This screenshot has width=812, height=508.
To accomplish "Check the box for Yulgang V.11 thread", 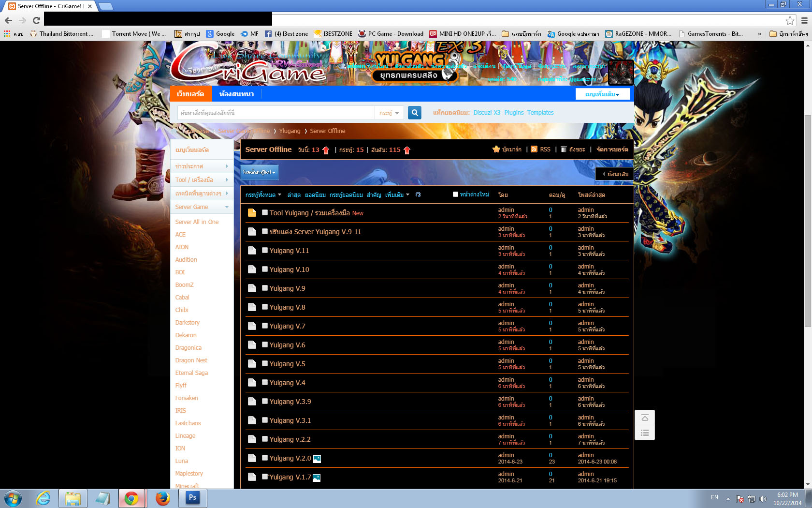I will 265,250.
